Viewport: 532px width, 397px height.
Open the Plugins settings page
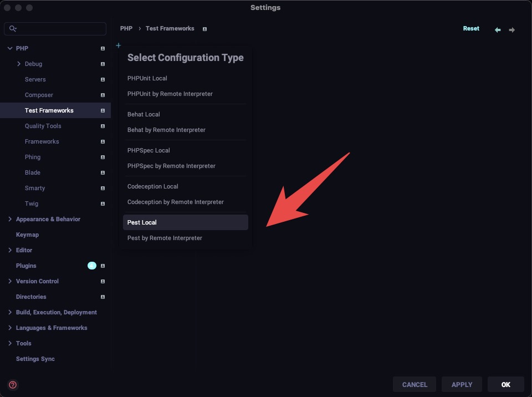click(x=55, y=266)
